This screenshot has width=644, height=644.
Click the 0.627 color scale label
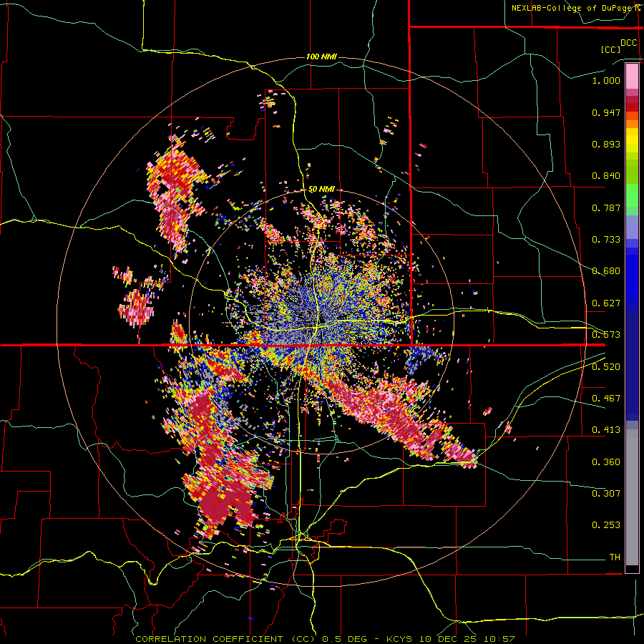(x=606, y=303)
